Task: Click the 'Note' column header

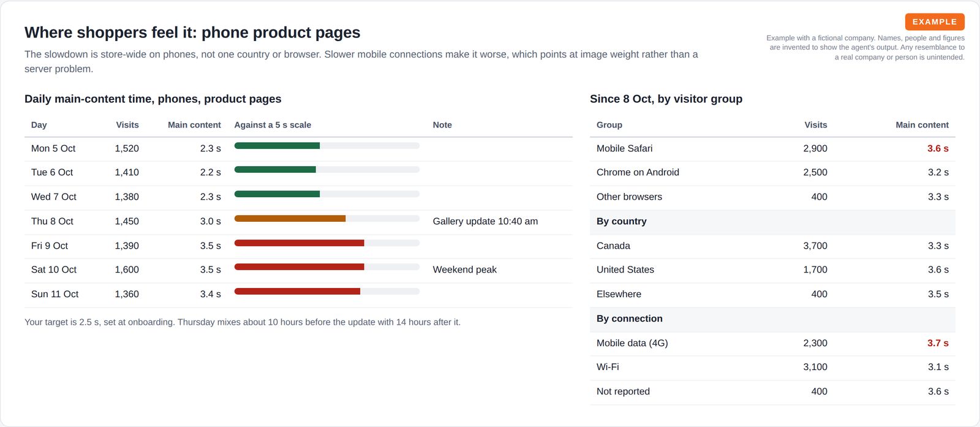Action: (442, 125)
